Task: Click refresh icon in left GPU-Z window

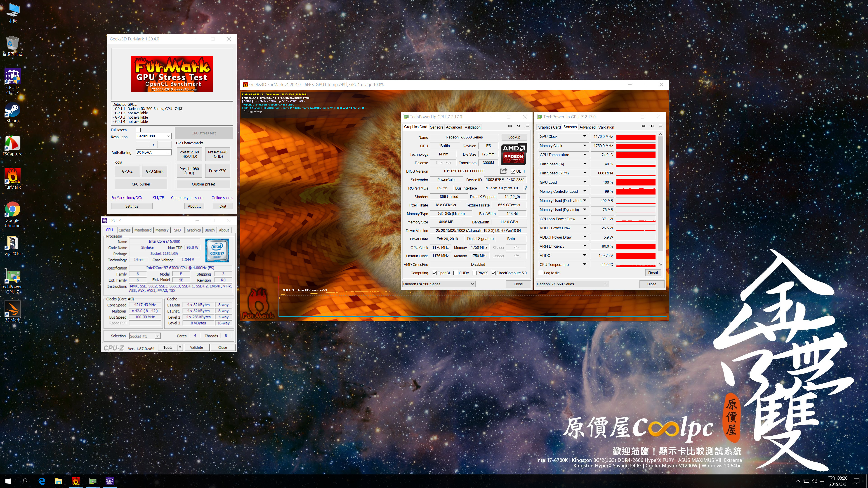Action: [519, 126]
